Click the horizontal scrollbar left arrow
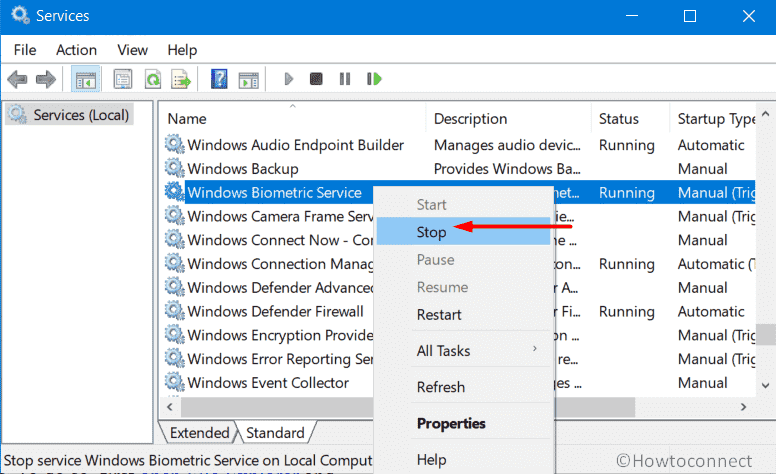The width and height of the screenshot is (776, 474). click(x=170, y=407)
